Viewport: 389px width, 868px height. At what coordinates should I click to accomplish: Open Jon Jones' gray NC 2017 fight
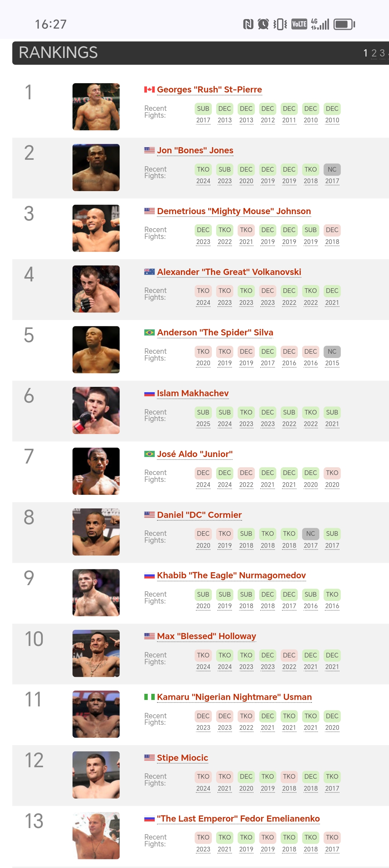(x=332, y=175)
